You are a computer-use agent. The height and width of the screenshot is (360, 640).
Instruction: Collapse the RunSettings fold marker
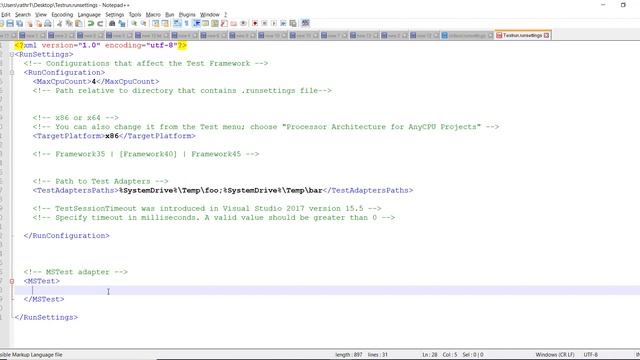tap(12, 54)
